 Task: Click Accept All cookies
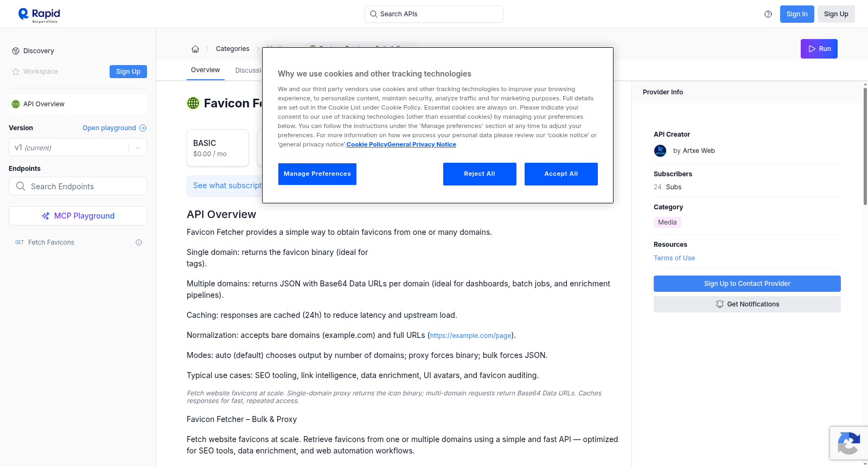click(x=561, y=174)
